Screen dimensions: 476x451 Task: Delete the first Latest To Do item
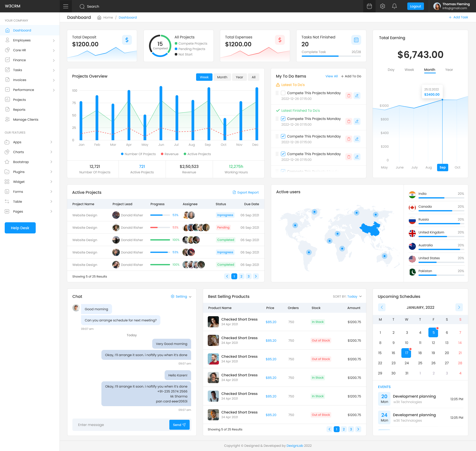coord(349,95)
